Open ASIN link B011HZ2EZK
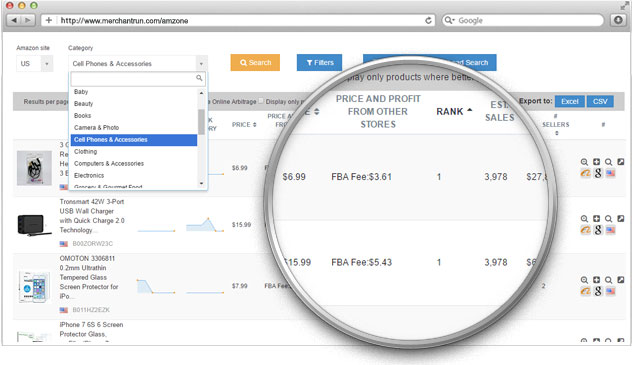The height and width of the screenshot is (365, 635). 91,310
